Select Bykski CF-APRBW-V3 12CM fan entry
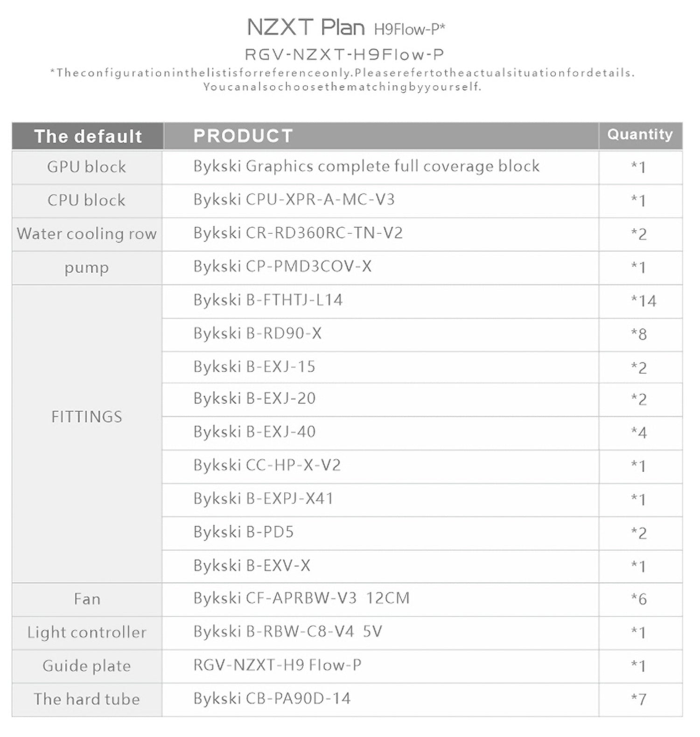 pyautogui.click(x=301, y=598)
